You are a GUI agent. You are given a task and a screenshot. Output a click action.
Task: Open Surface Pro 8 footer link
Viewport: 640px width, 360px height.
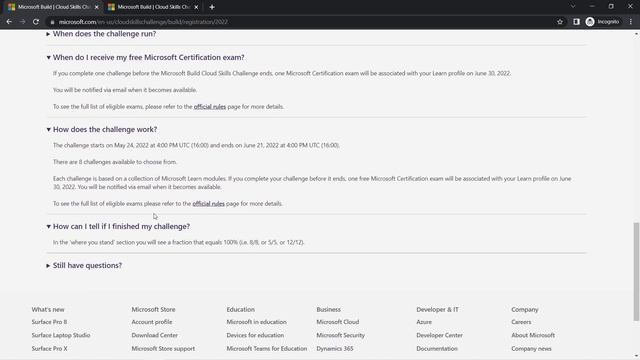49,322
